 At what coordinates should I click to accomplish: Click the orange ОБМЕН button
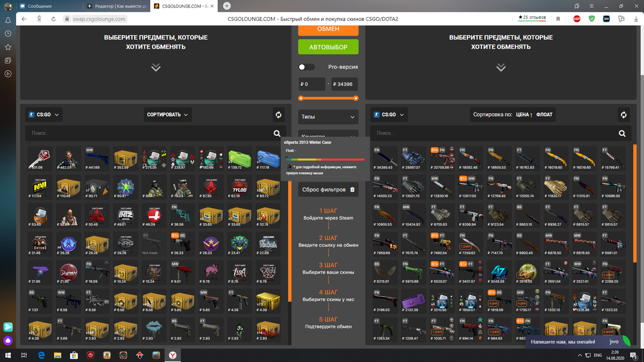[x=328, y=30]
